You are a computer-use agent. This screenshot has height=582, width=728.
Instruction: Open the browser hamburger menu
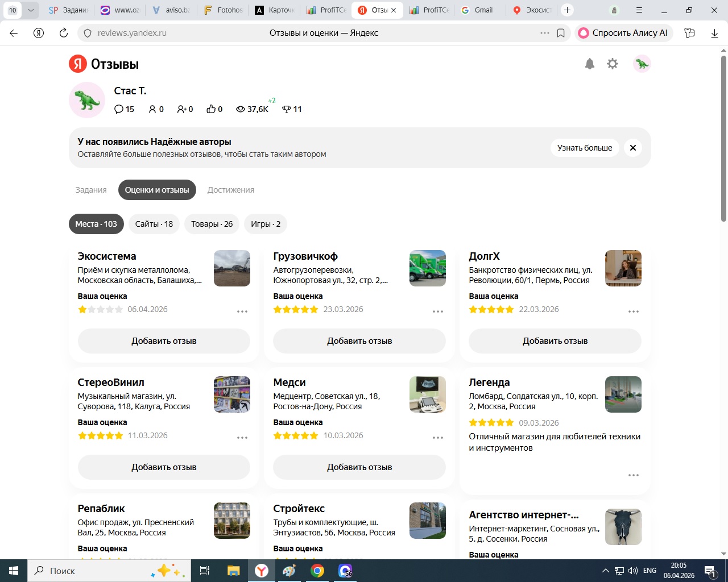click(x=639, y=10)
